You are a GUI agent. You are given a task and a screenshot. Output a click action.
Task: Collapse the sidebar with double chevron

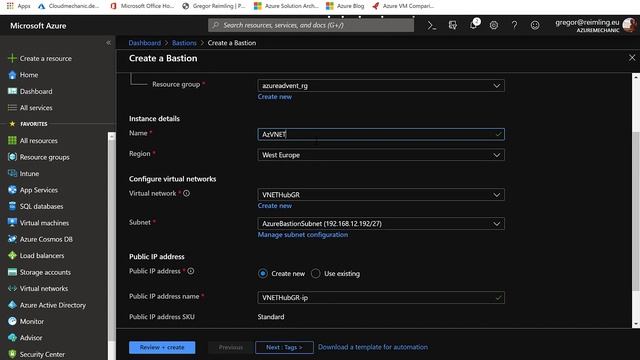108,42
